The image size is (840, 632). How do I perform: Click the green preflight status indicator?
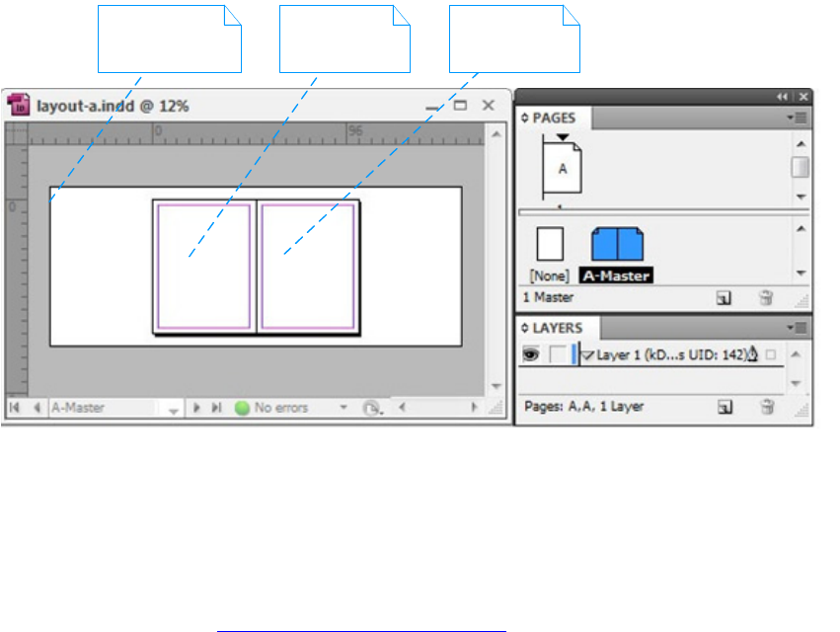pos(242,408)
